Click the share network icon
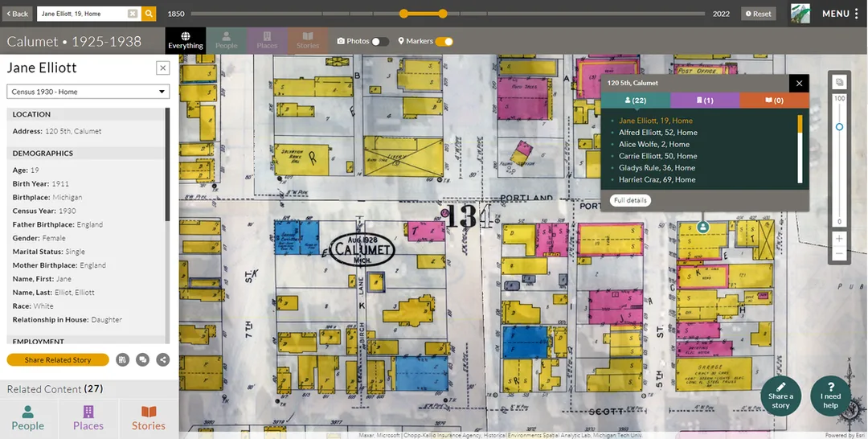Screen dimensions: 868x439 click(162, 360)
